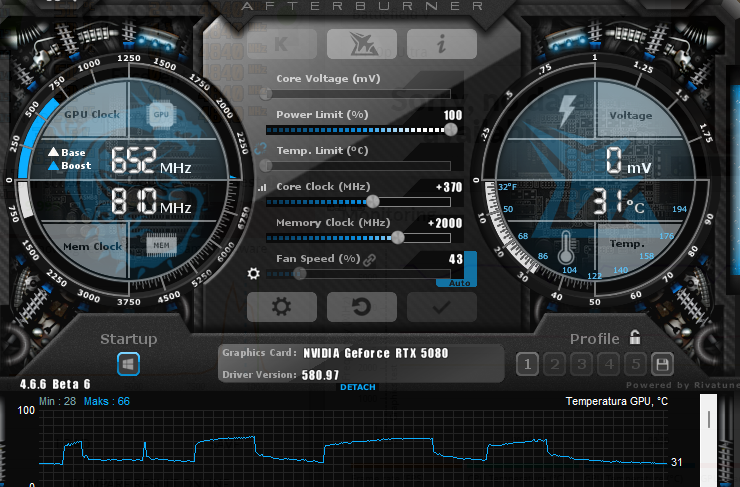Click the version label 4.6.6 Beta 6
Image resolution: width=740 pixels, height=487 pixels.
point(55,384)
